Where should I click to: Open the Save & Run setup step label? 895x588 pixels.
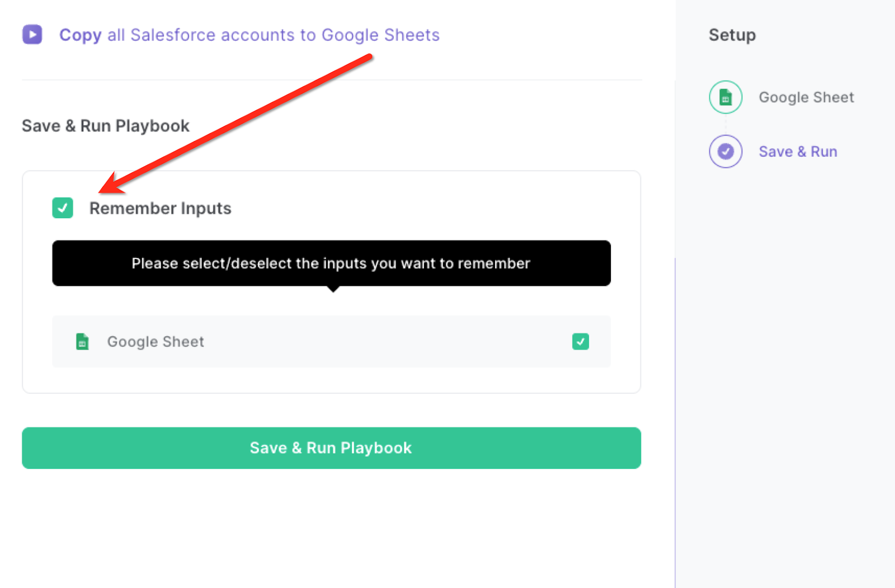click(798, 152)
